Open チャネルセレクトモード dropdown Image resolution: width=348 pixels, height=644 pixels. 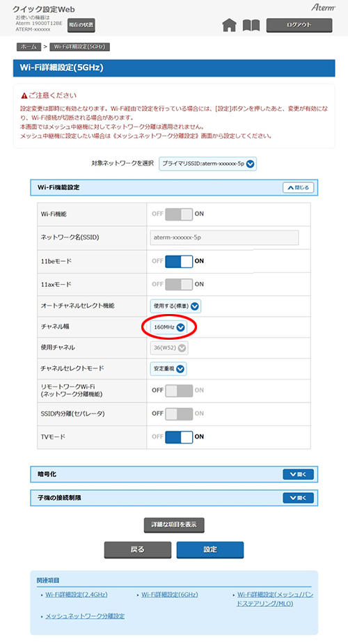168,369
